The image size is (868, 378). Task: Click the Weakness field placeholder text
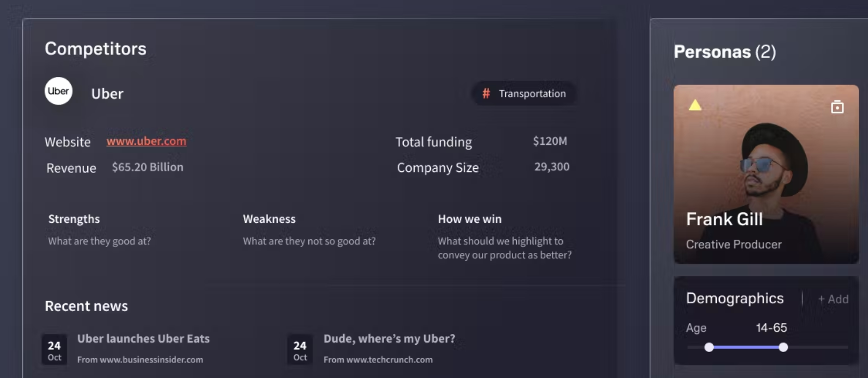309,241
